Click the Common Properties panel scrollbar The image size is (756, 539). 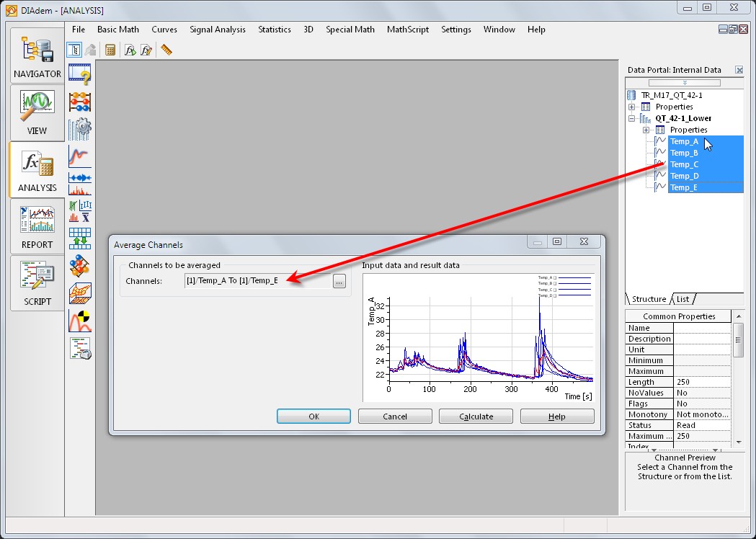click(738, 340)
